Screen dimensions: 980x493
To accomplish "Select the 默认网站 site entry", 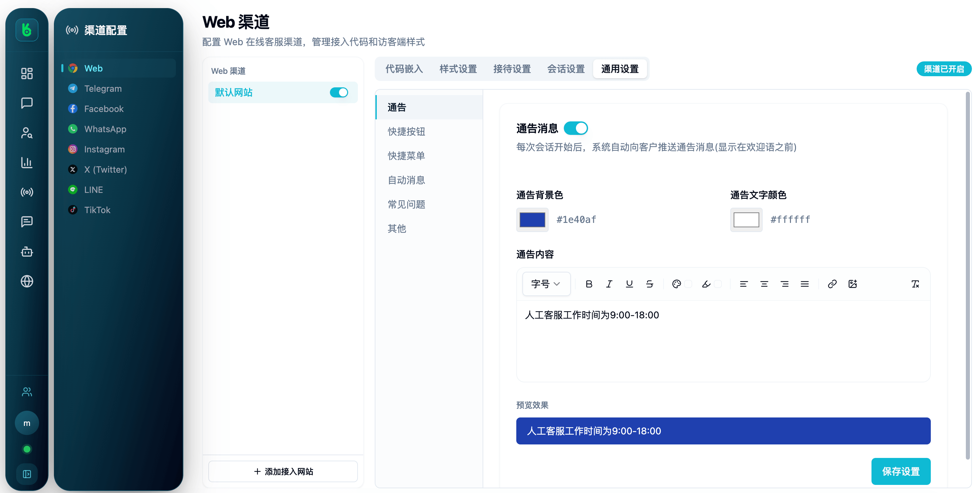I will click(x=283, y=92).
